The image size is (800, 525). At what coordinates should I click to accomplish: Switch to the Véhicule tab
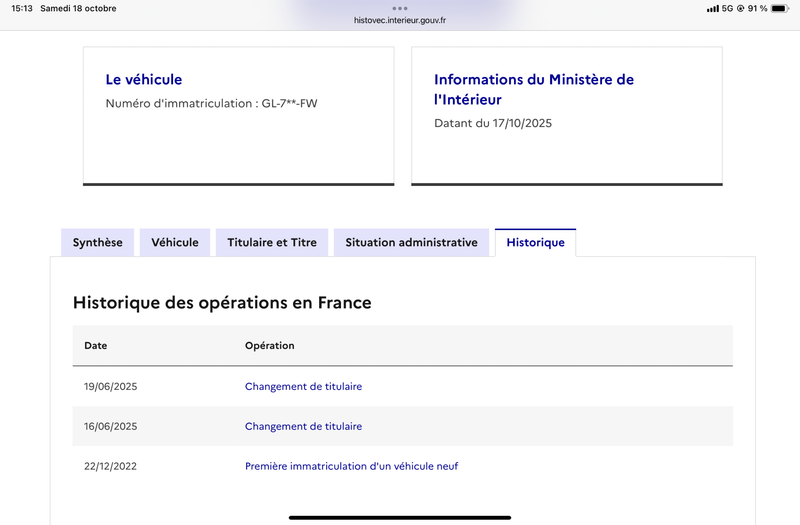175,243
